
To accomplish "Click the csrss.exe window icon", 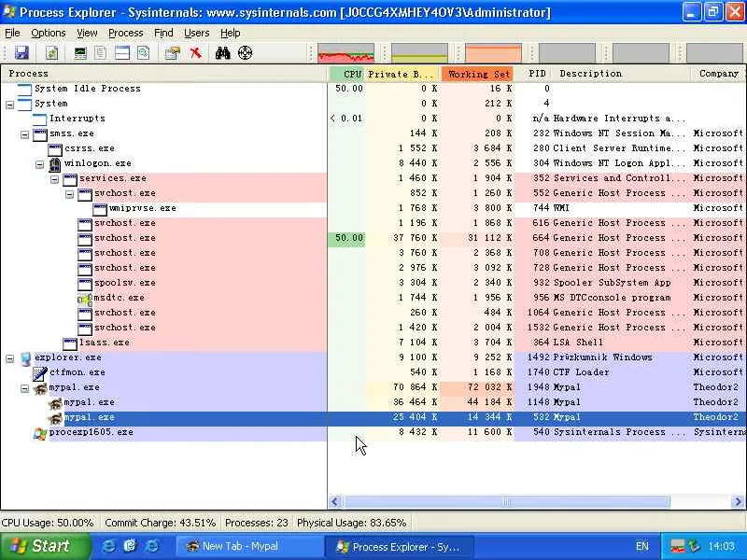I will click(55, 149).
